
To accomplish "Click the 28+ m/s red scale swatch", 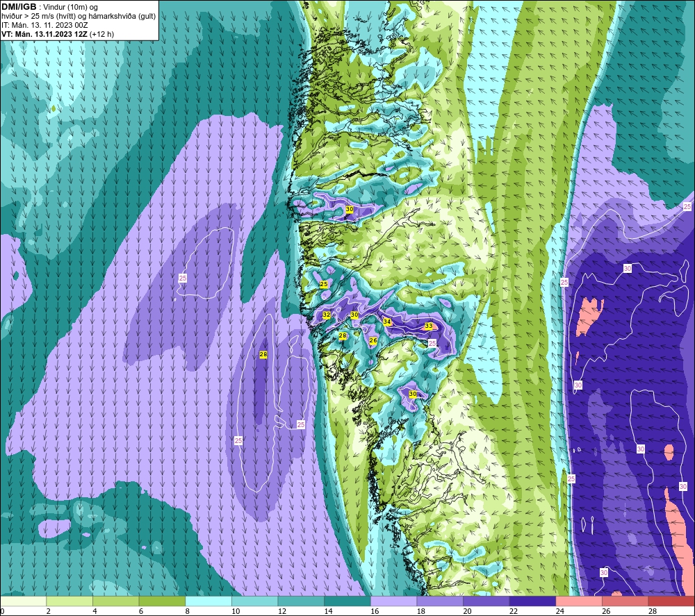I will point(671,601).
